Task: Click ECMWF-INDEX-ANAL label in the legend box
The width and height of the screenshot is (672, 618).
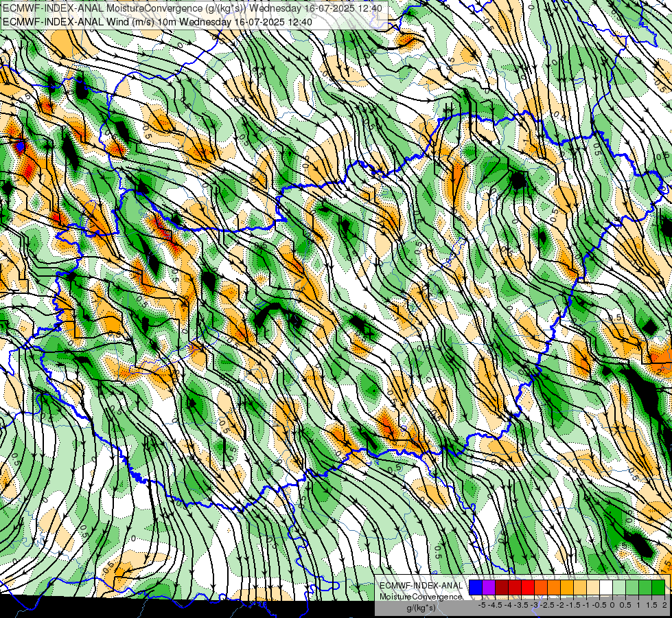Action: [421, 586]
